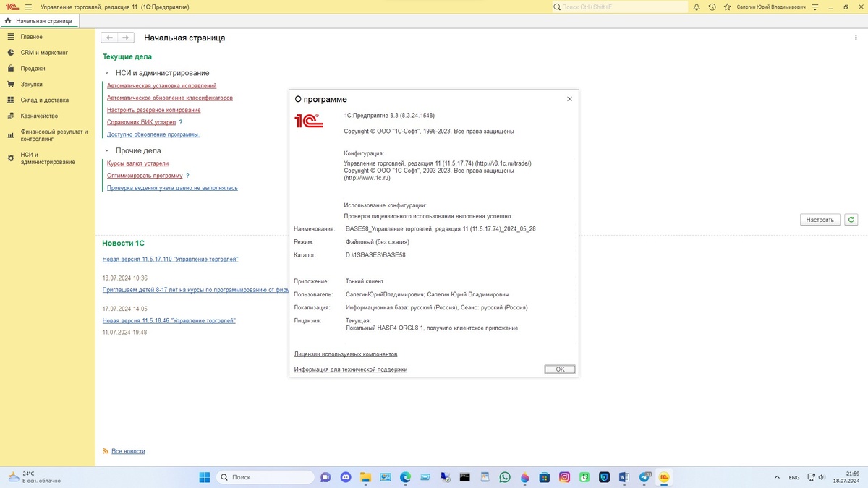Open Доступно обновление программы link

[x=153, y=134]
